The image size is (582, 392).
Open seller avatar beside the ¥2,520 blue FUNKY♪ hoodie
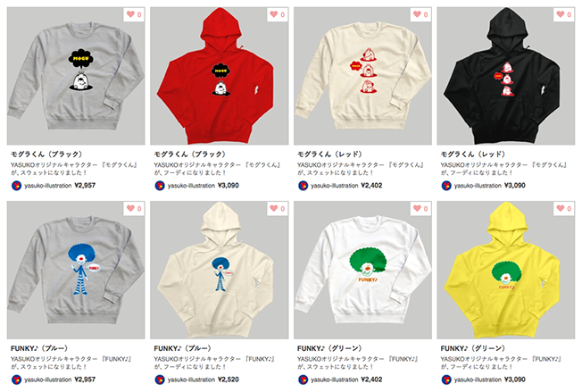click(160, 379)
